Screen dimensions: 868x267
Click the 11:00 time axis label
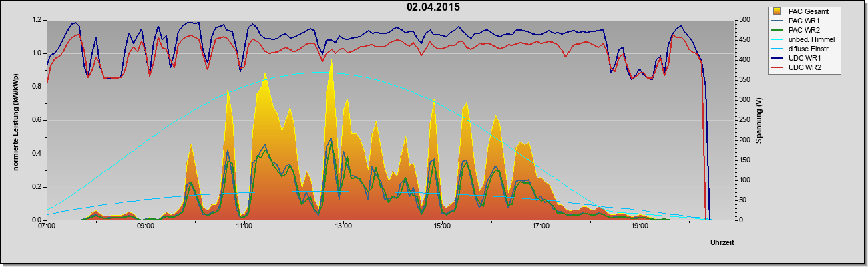[244, 226]
